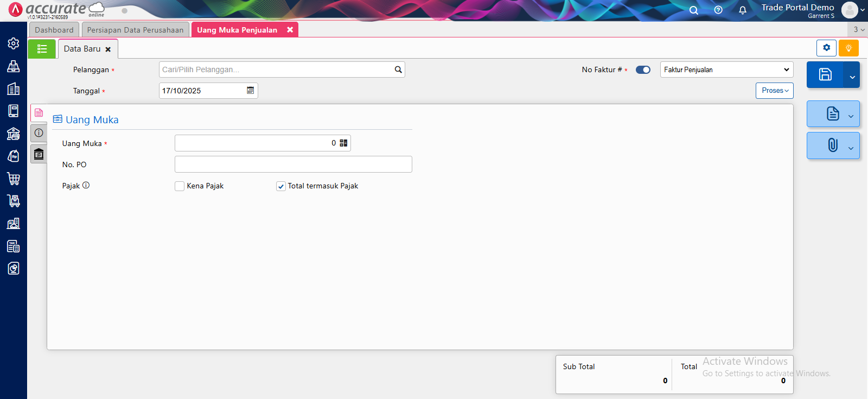868x399 pixels.
Task: Open the calendar picker beside Tanggal
Action: click(x=250, y=91)
